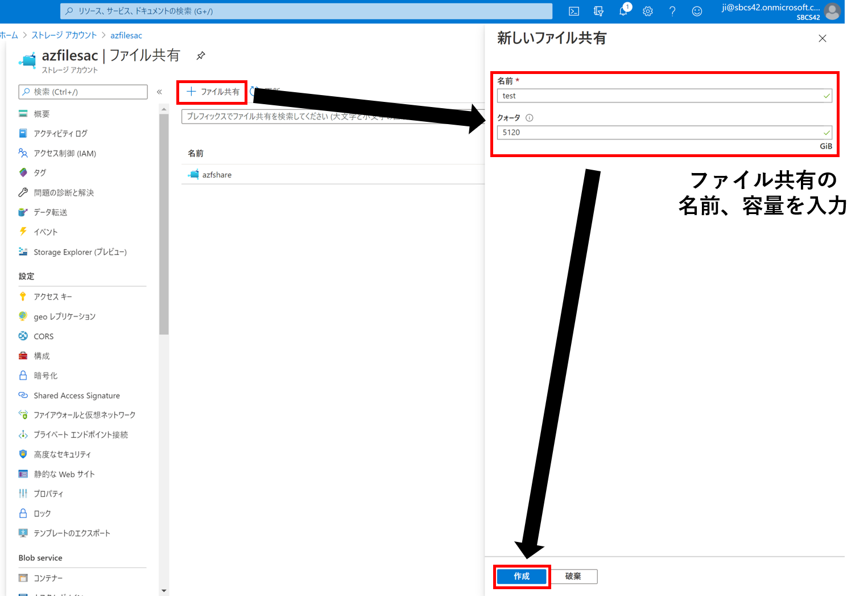Click the 破棄 button
This screenshot has width=868, height=596.
pos(573,577)
